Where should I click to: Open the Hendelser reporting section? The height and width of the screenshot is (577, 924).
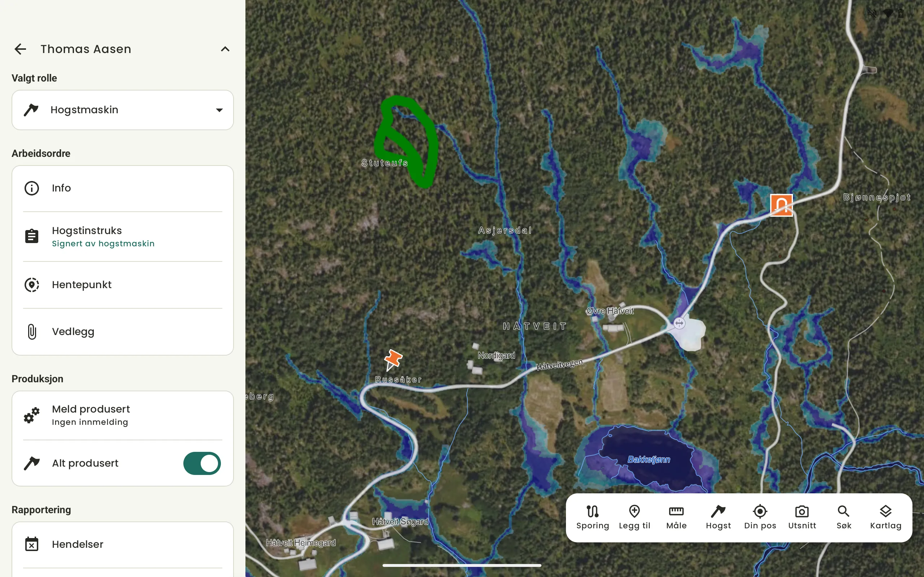[122, 544]
